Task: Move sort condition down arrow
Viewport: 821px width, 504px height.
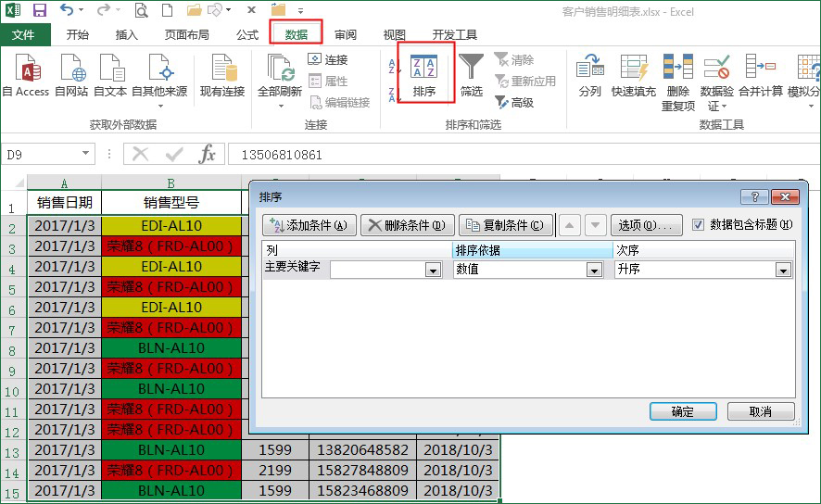Action: (595, 225)
